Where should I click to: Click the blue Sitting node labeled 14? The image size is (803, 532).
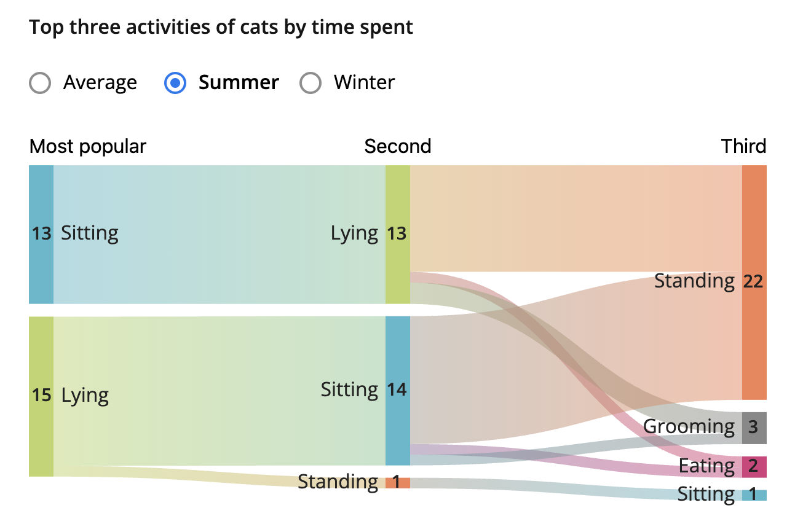click(x=397, y=390)
